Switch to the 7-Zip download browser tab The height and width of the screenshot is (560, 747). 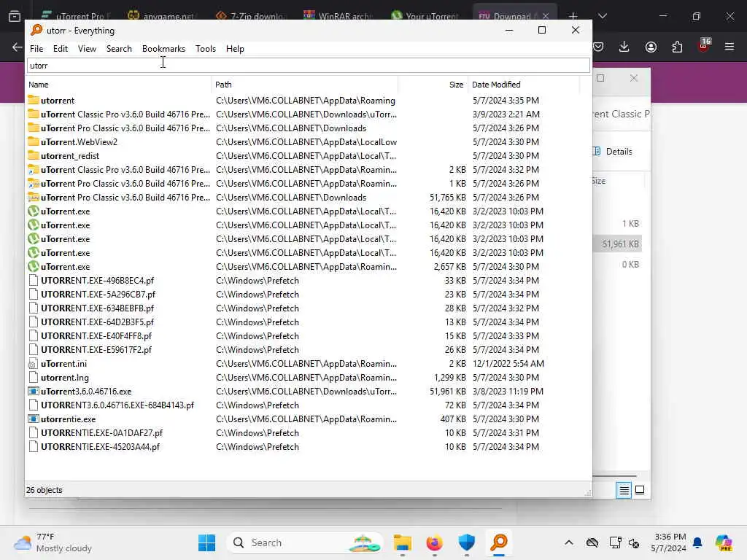click(x=251, y=16)
